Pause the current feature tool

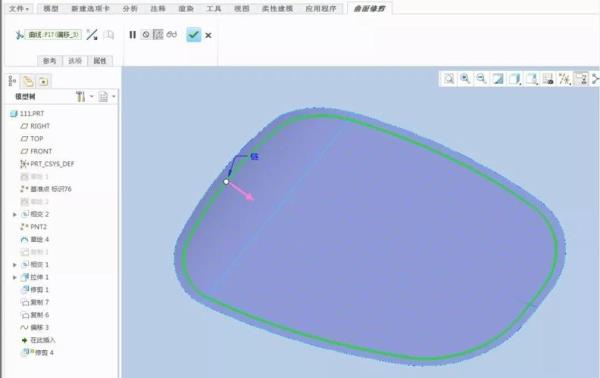[x=132, y=35]
